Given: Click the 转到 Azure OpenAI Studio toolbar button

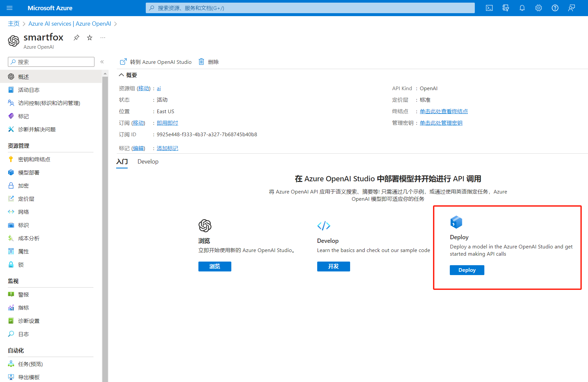Looking at the screenshot, I should pyautogui.click(x=156, y=62).
